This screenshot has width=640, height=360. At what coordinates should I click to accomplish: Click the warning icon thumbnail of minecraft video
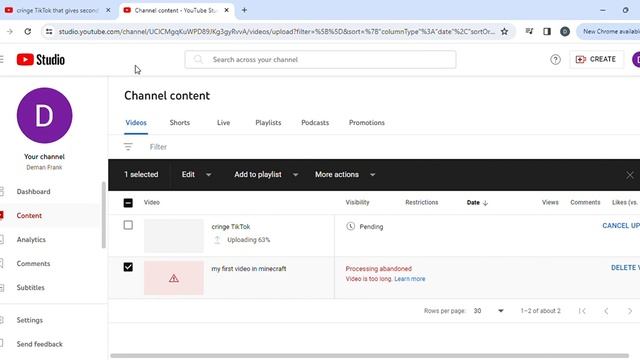pos(173,278)
